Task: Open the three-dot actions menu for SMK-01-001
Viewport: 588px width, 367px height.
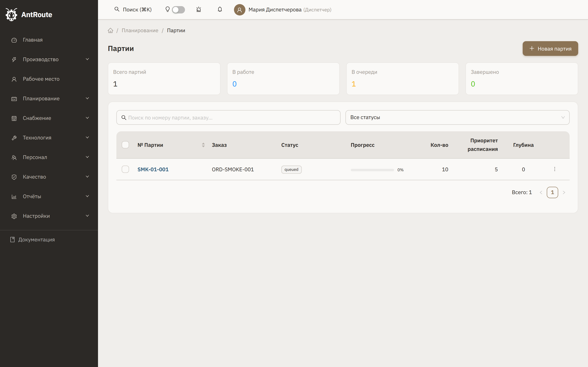Action: 555,169
